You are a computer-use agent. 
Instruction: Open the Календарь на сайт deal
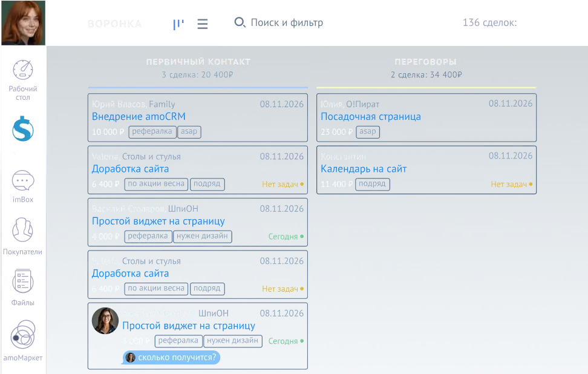point(364,169)
